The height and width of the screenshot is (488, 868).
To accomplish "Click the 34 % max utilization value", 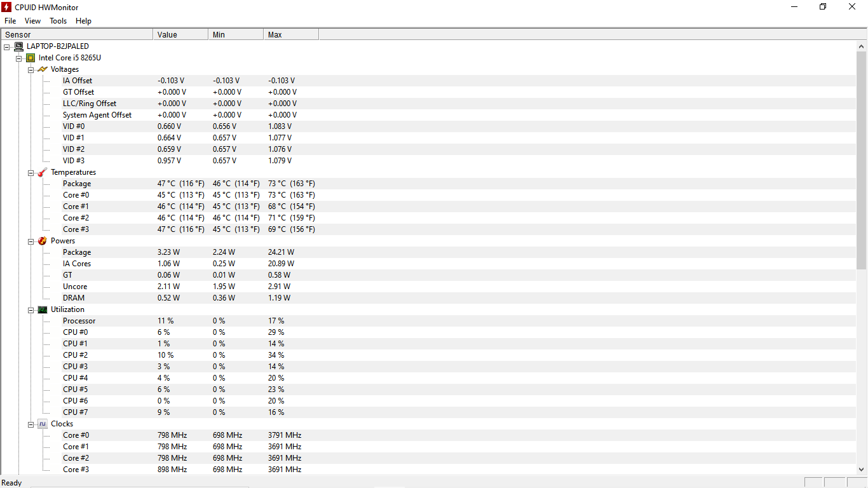I will [x=276, y=355].
